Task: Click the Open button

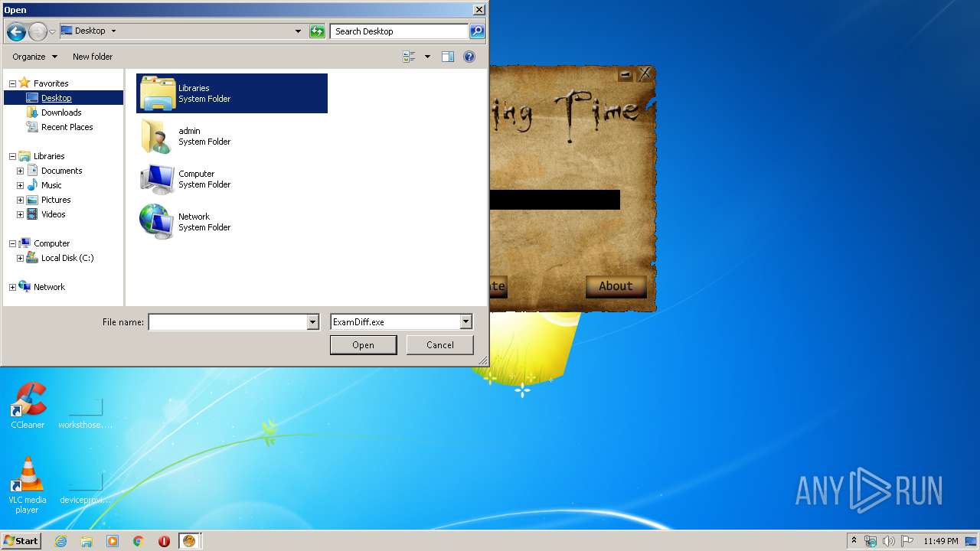Action: pyautogui.click(x=363, y=345)
